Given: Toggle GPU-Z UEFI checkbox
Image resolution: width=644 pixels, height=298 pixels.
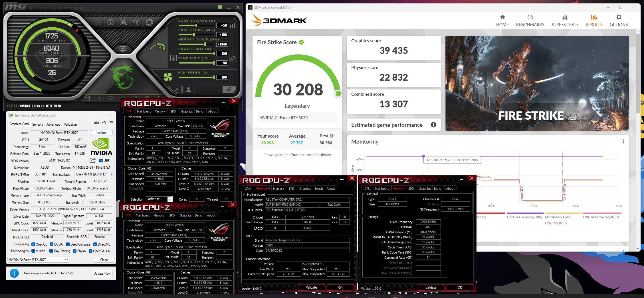Looking at the screenshot, I should coord(101,160).
